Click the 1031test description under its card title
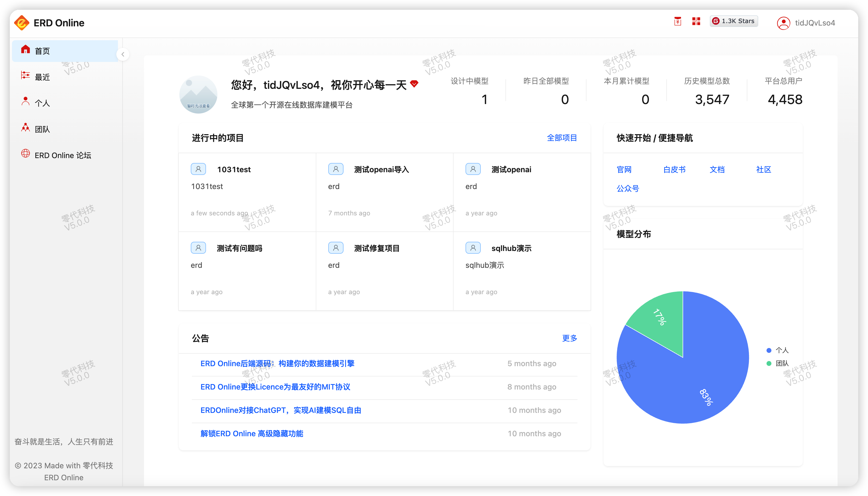 (207, 186)
